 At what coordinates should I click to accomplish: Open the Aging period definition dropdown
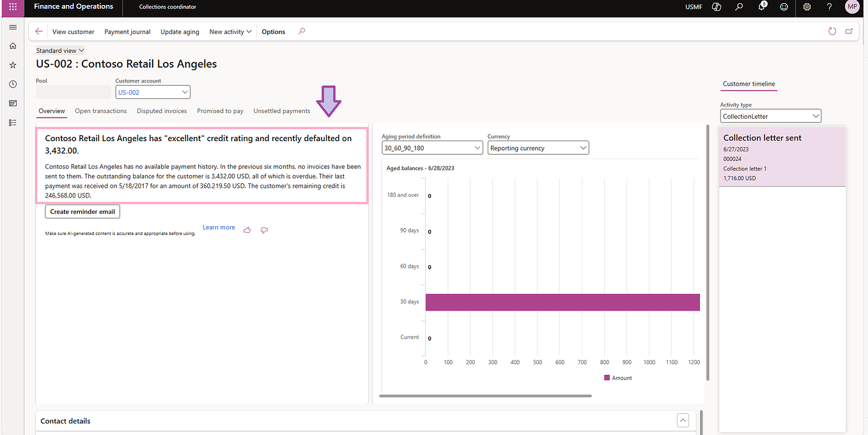pos(477,148)
